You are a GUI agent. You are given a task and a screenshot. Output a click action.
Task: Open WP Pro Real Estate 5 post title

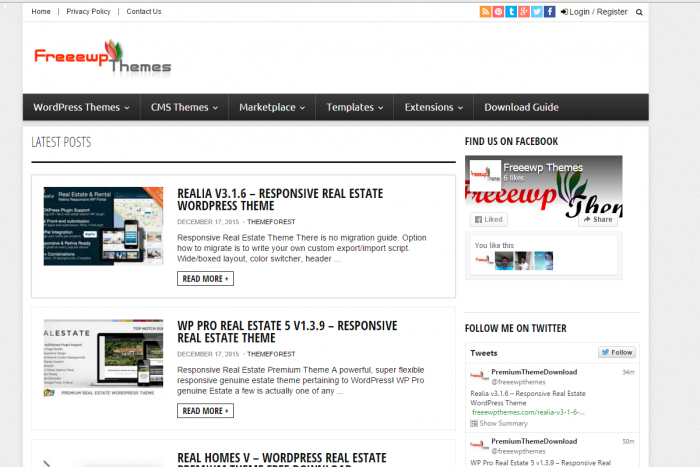287,332
